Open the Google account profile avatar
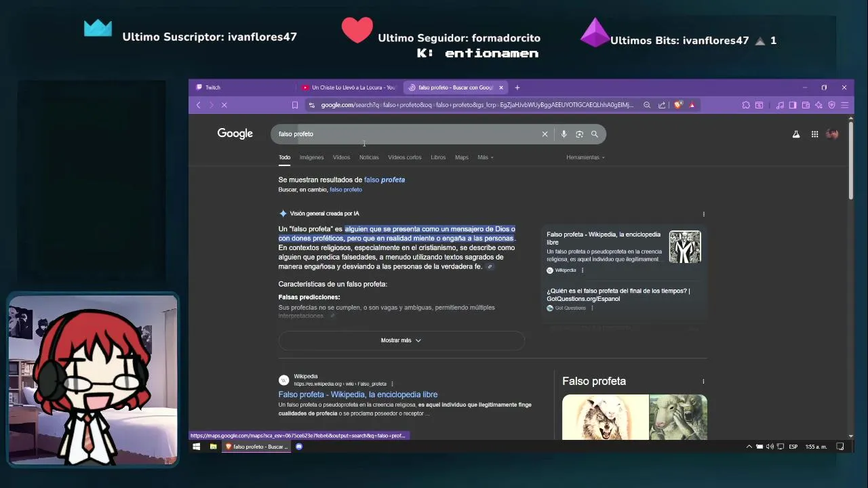 click(x=832, y=134)
